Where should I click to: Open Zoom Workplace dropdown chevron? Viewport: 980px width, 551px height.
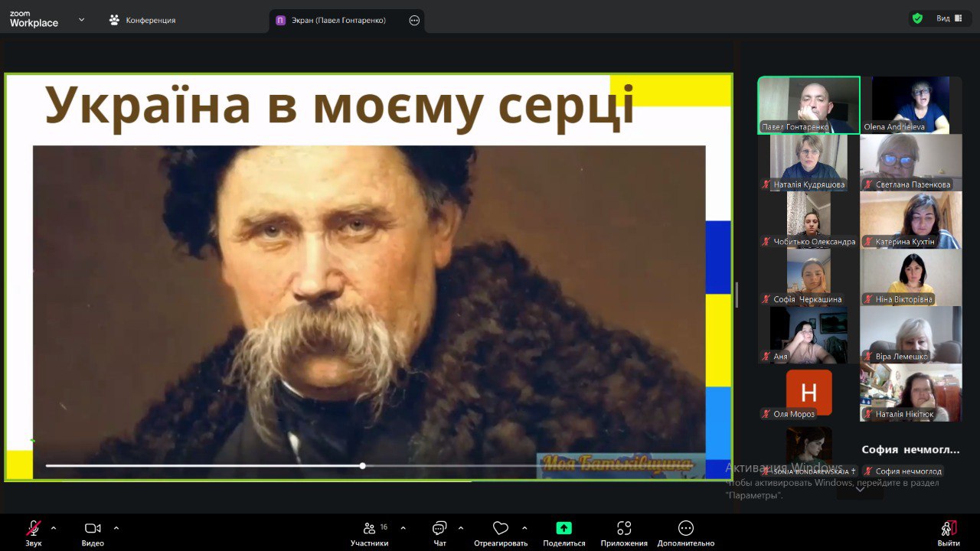(x=82, y=20)
